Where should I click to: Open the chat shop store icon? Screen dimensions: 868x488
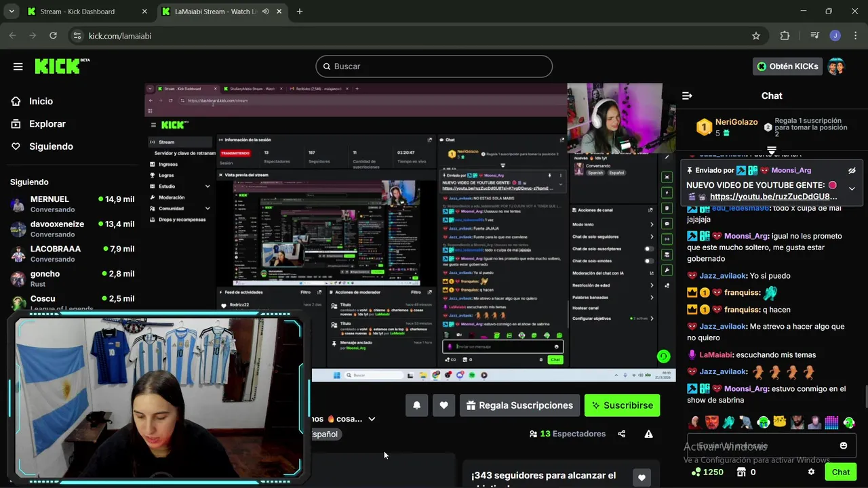[741, 472]
